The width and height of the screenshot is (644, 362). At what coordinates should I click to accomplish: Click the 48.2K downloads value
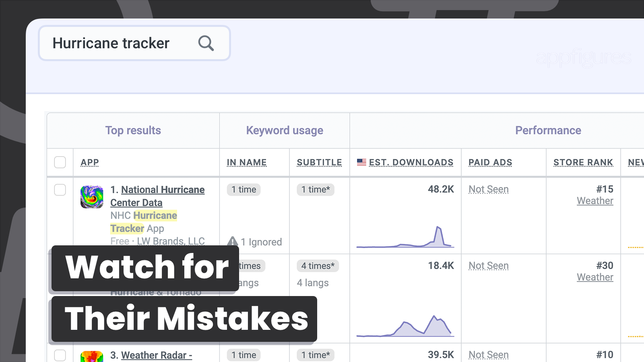441,189
